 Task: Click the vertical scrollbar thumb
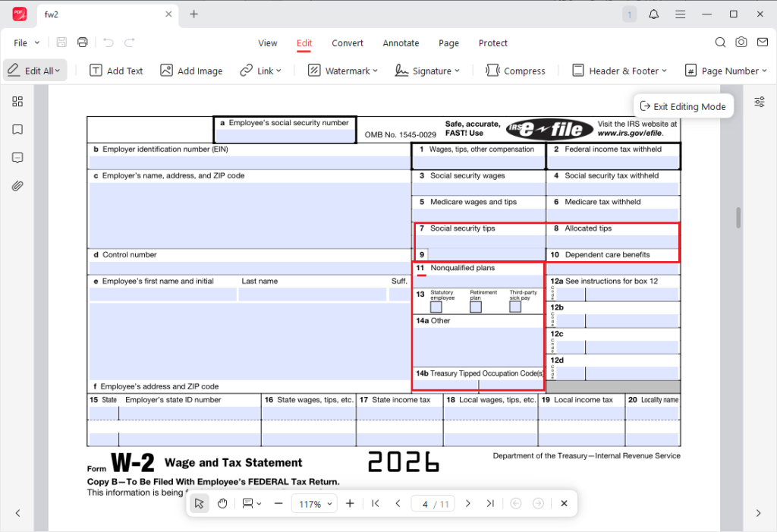[x=738, y=218]
